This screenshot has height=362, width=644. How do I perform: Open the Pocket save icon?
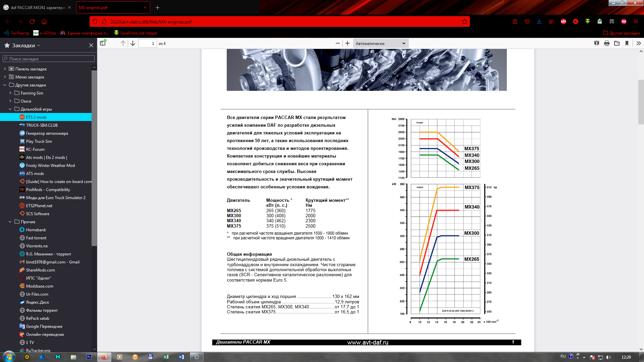point(527,21)
